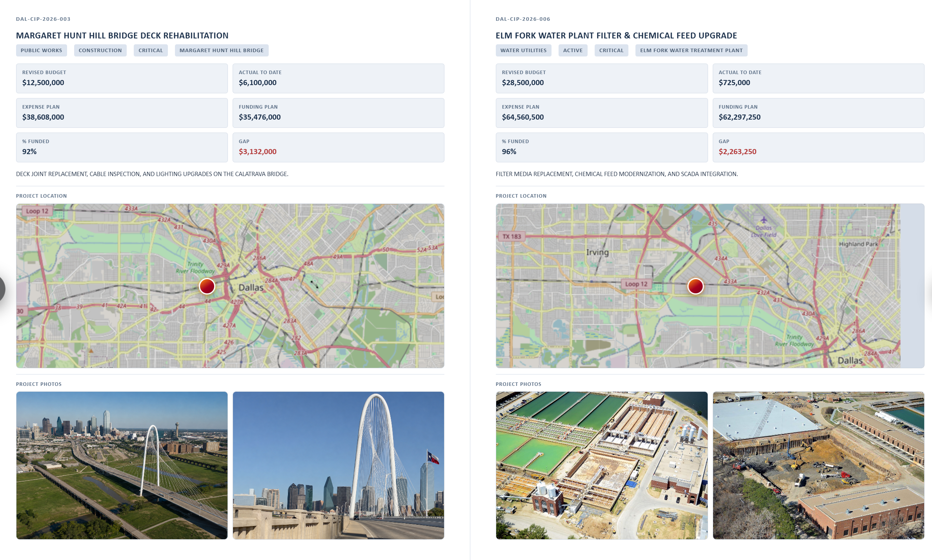Click the ELM FORK WATER TREATMENT PLANT tag

click(691, 50)
